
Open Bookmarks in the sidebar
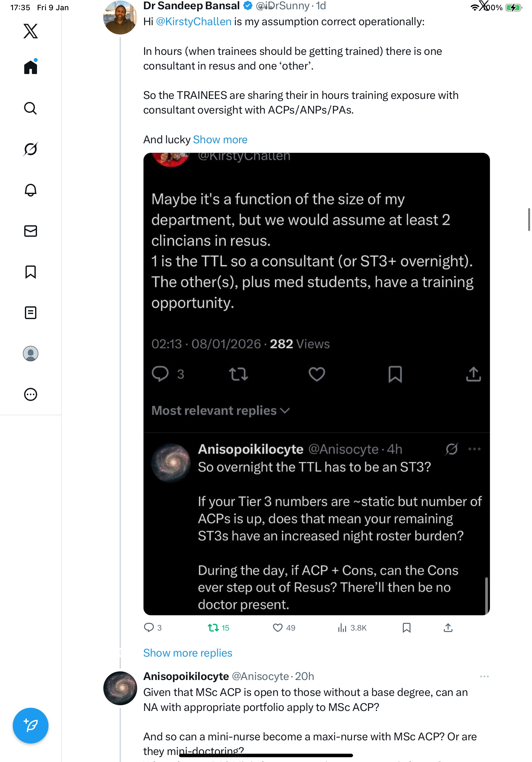click(x=31, y=272)
